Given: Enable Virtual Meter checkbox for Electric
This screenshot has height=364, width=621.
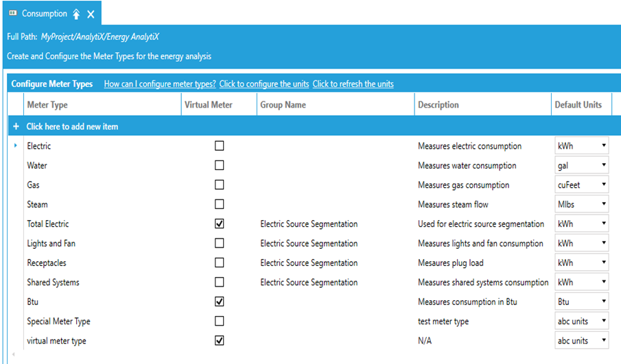Looking at the screenshot, I should coord(220,146).
